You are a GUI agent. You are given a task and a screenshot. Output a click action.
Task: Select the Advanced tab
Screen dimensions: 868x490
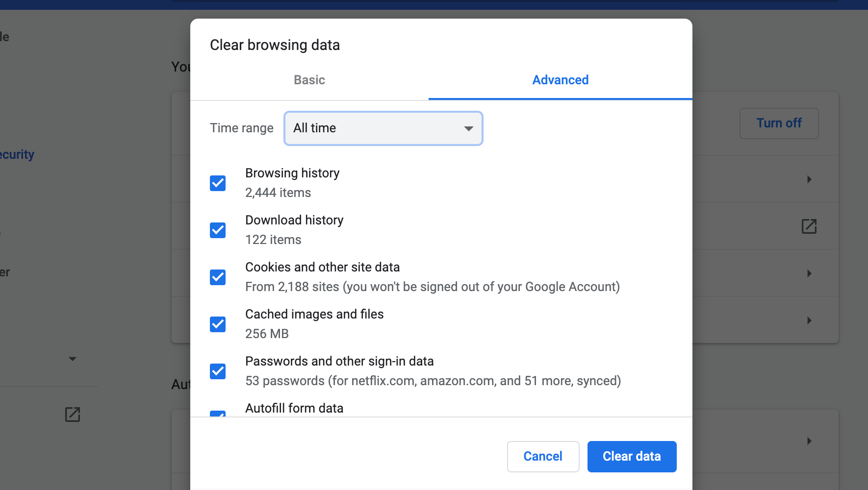tap(560, 80)
